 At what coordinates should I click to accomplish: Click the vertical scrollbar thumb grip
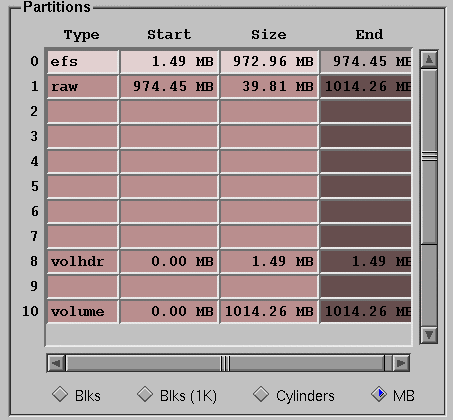pyautogui.click(x=429, y=156)
